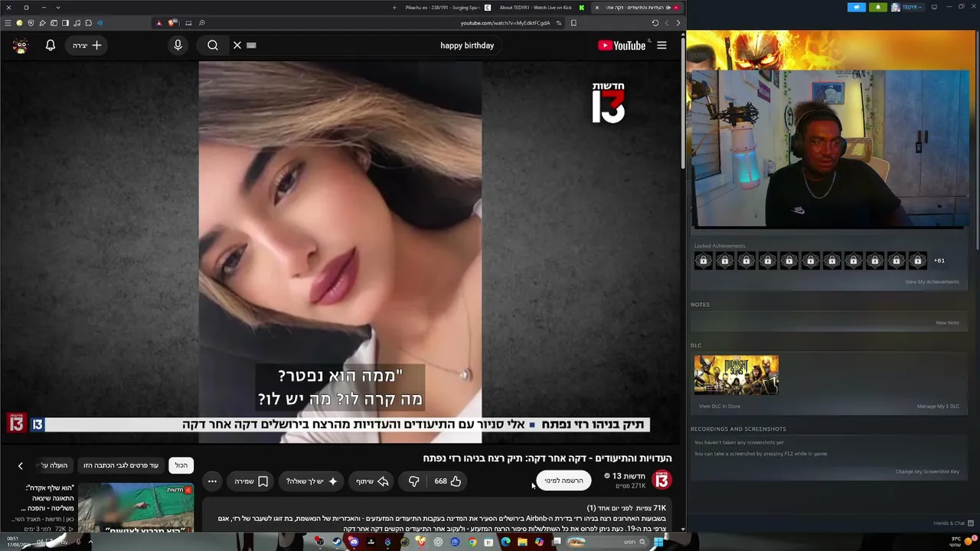Click Change My Screenshot Key
The height and width of the screenshot is (551, 980).
pos(927,471)
